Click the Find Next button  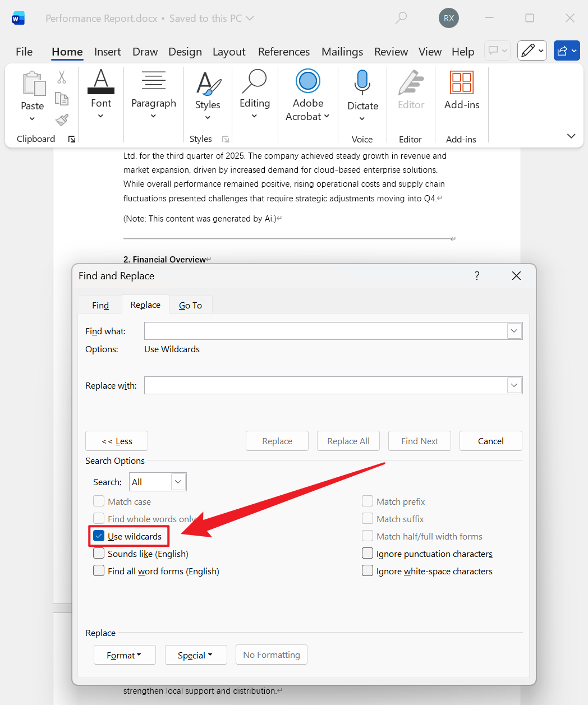tap(420, 441)
